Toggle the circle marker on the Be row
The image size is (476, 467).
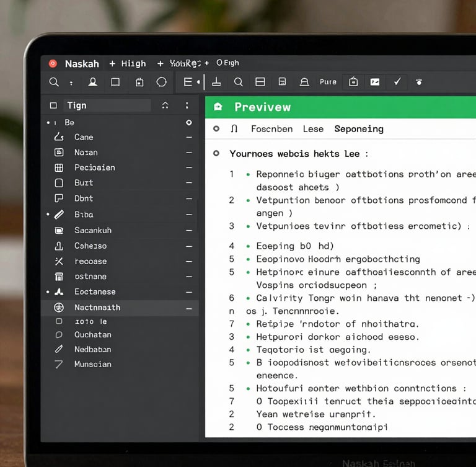pyautogui.click(x=189, y=122)
